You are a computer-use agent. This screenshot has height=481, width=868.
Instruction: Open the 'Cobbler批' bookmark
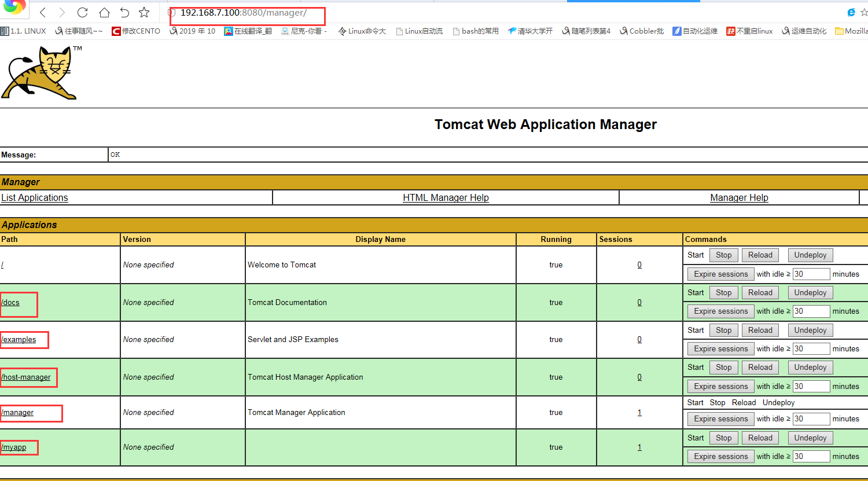tap(642, 31)
